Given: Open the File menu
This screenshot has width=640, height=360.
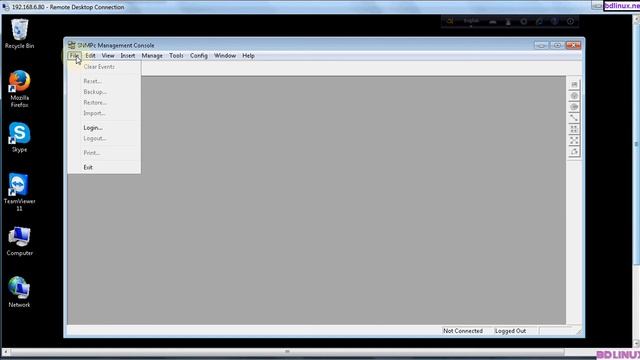Looking at the screenshot, I should pos(74,56).
